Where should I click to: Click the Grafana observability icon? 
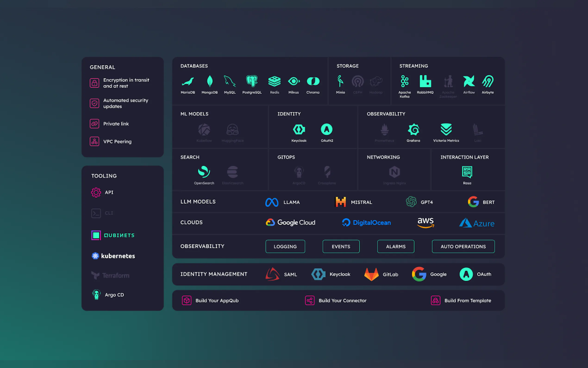point(413,130)
